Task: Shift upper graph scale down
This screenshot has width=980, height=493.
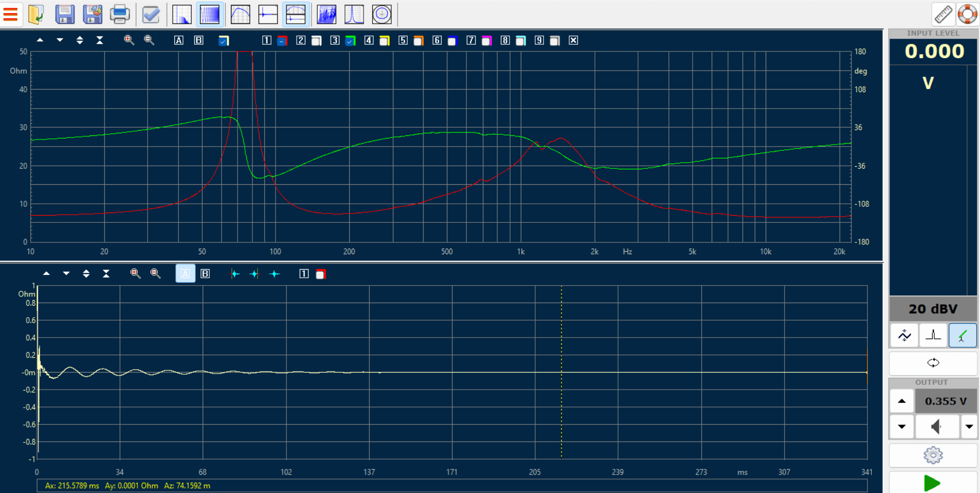Action: [60, 40]
